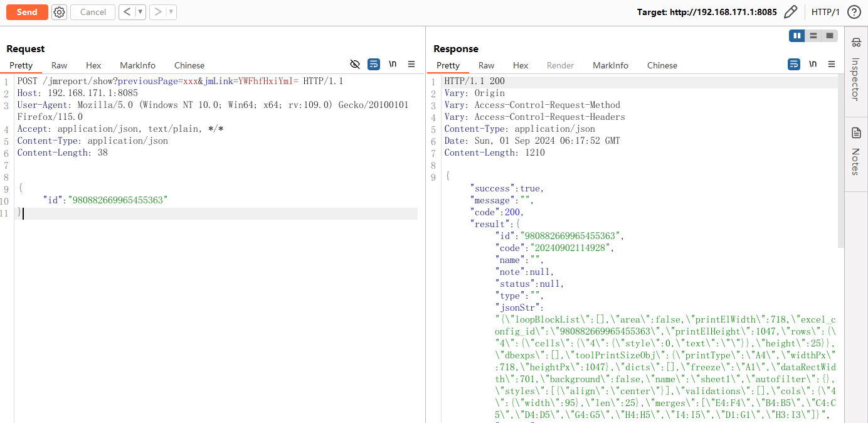Viewport: 868px width, 423px height.
Task: Toggle \n newline display in Request panel
Action: click(x=393, y=64)
